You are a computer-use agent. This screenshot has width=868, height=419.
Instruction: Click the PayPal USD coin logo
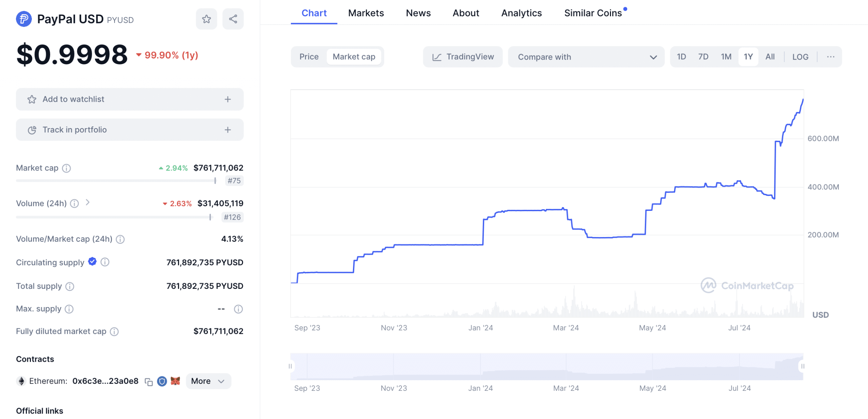24,19
